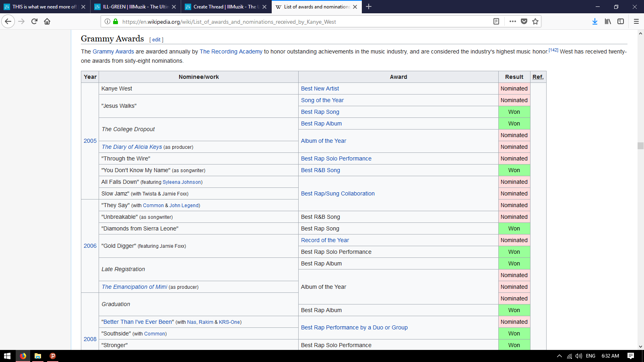Show site information icon in address bar
This screenshot has width=644, height=362.
tap(107, 21)
